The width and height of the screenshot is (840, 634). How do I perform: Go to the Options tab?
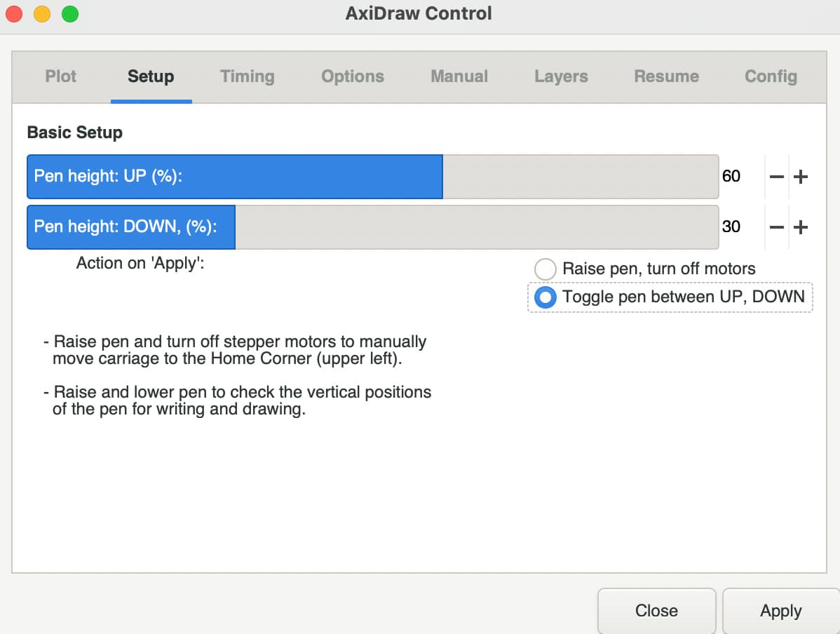point(353,76)
